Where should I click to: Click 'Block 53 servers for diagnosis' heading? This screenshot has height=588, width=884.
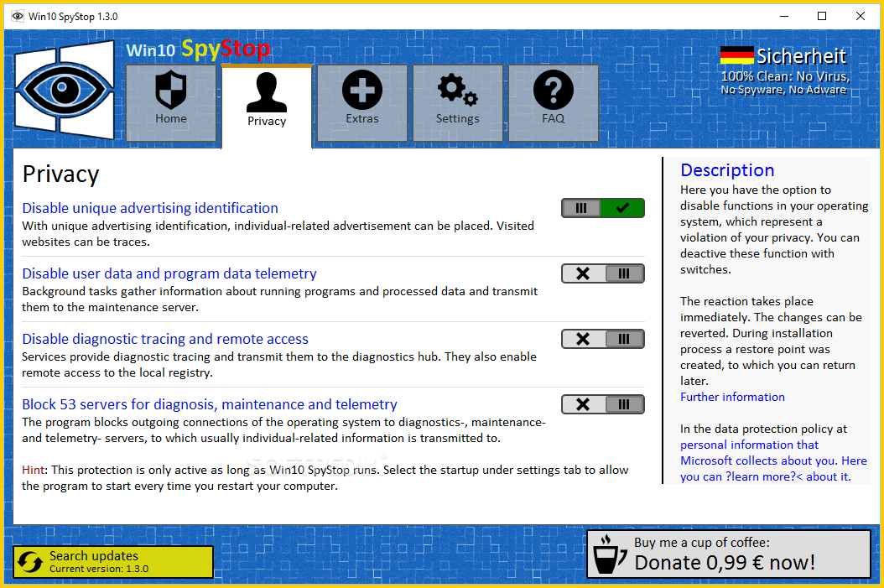(210, 404)
